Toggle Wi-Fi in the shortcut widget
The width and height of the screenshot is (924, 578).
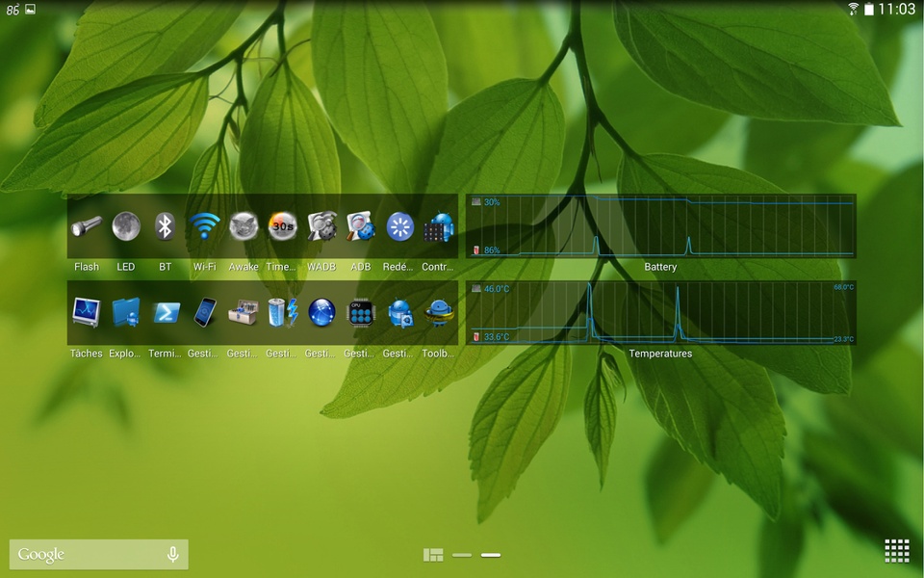204,226
